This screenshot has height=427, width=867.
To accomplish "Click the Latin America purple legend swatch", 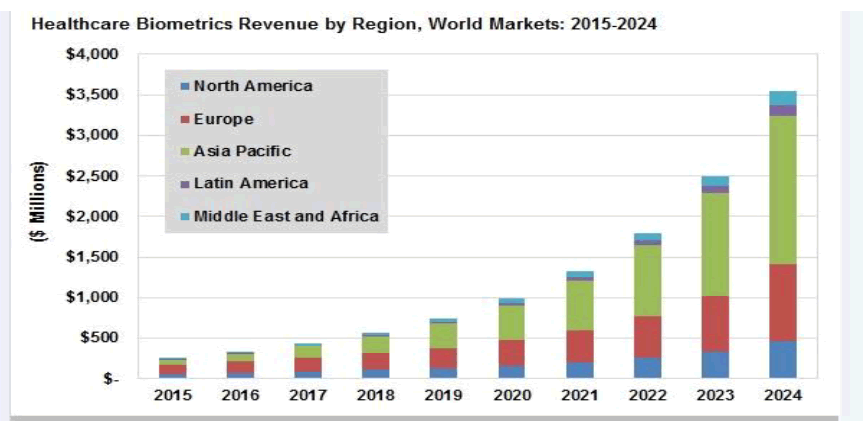I will [x=185, y=184].
